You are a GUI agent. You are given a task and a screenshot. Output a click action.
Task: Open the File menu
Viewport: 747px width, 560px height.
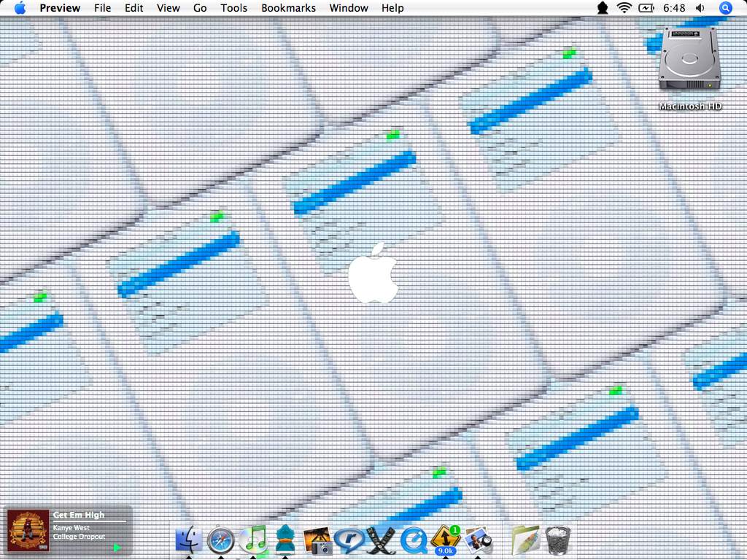(103, 8)
